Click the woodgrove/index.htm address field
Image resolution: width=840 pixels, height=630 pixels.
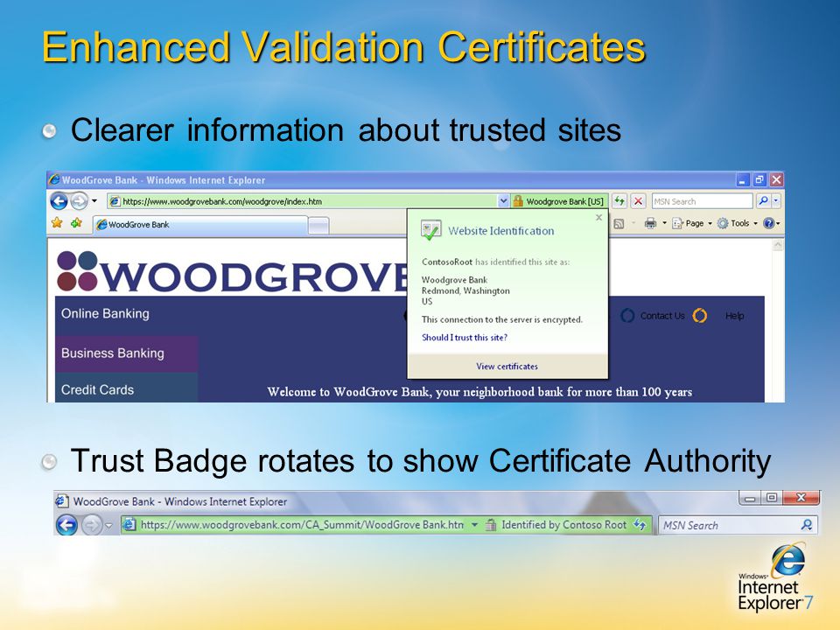pyautogui.click(x=303, y=201)
